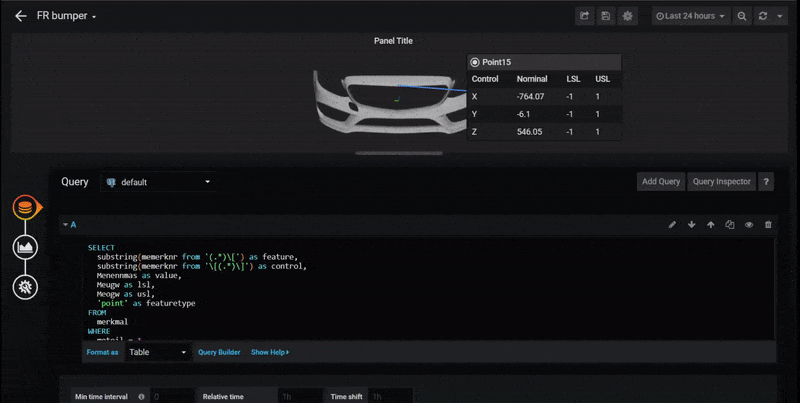This screenshot has height=403, width=800.
Task: Click the share dashboard icon
Action: tap(585, 16)
